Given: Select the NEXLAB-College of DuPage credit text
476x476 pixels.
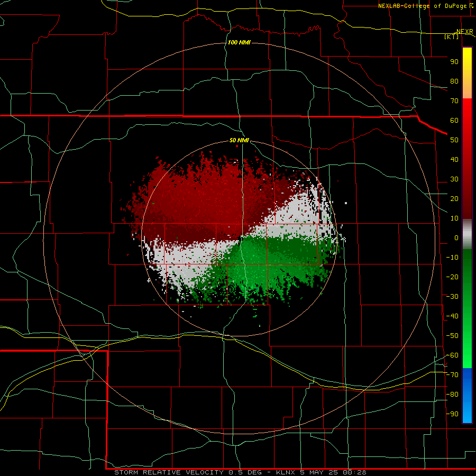Looking at the screenshot, I should tap(422, 6).
